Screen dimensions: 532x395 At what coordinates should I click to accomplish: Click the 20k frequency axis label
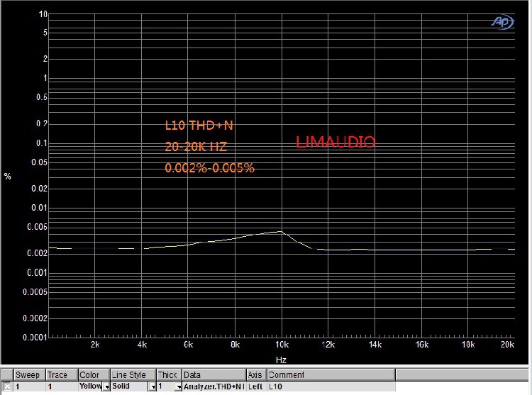[x=507, y=345]
